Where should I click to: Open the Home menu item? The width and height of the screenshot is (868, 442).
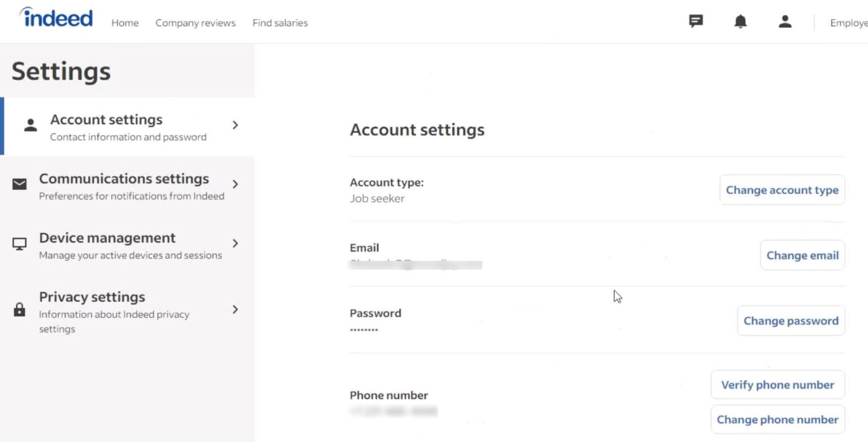click(x=125, y=23)
